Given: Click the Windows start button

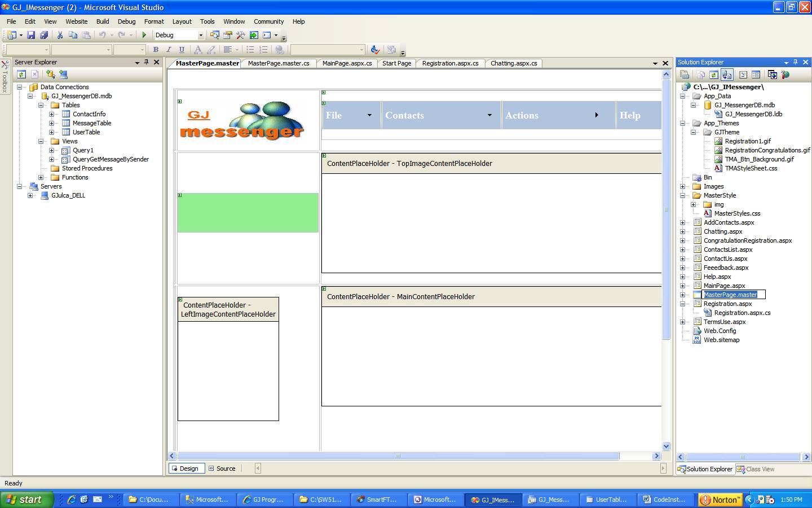Looking at the screenshot, I should (27, 500).
